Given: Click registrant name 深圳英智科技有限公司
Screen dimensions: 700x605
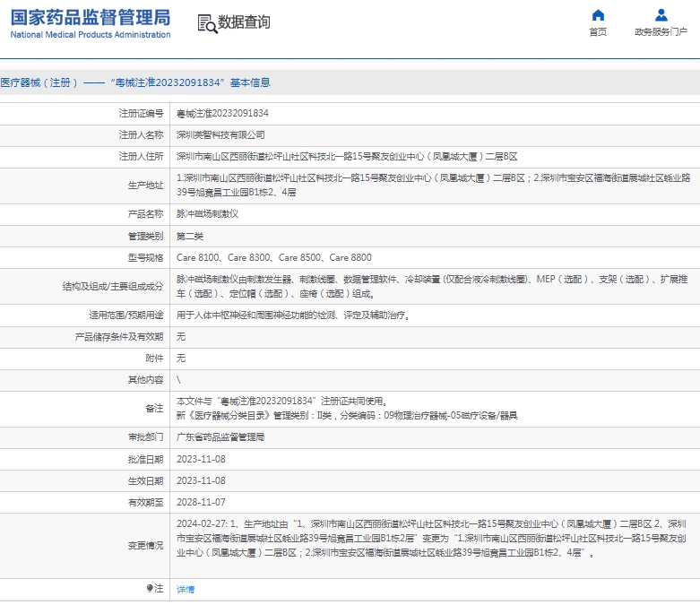Looking at the screenshot, I should pos(220,134).
